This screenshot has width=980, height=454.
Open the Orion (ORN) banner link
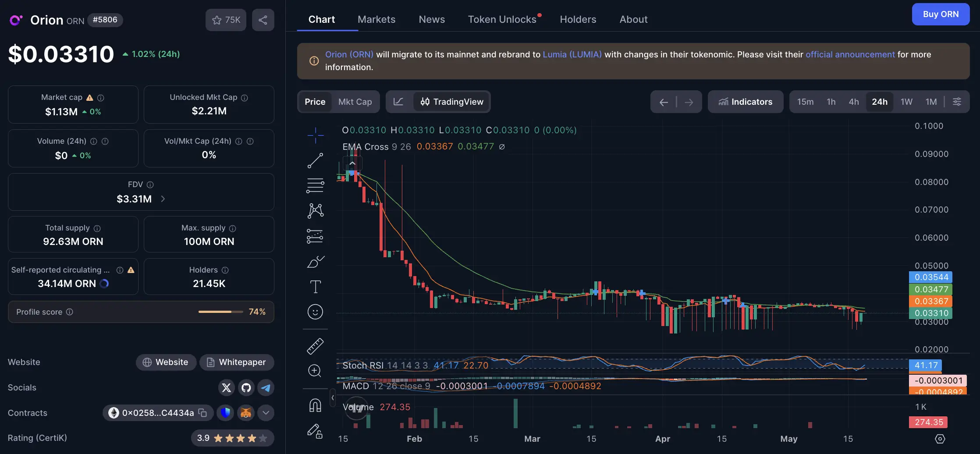click(x=349, y=54)
